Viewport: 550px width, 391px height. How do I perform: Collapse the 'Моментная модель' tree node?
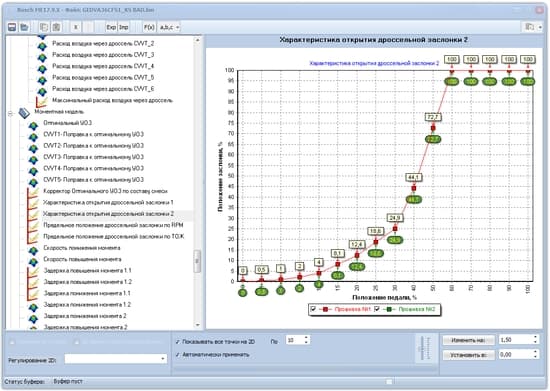(10, 113)
